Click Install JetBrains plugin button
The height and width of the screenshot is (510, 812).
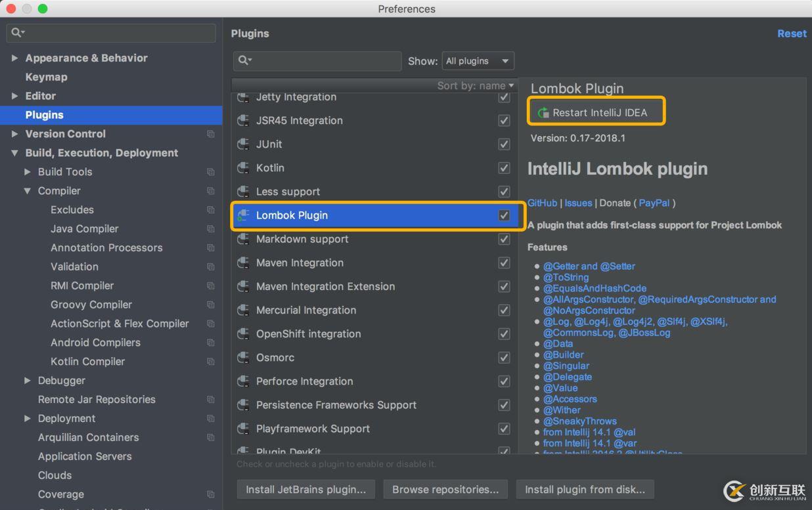305,490
